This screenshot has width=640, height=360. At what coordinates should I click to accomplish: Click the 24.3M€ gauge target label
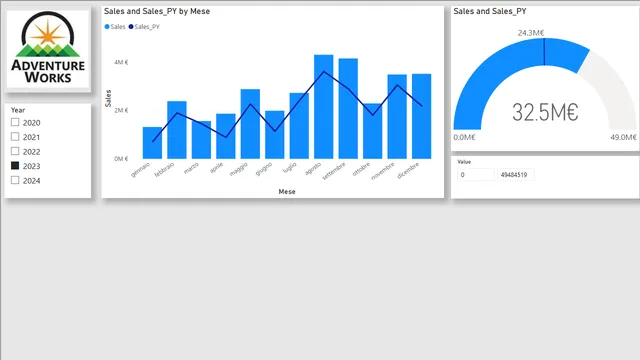pyautogui.click(x=531, y=33)
